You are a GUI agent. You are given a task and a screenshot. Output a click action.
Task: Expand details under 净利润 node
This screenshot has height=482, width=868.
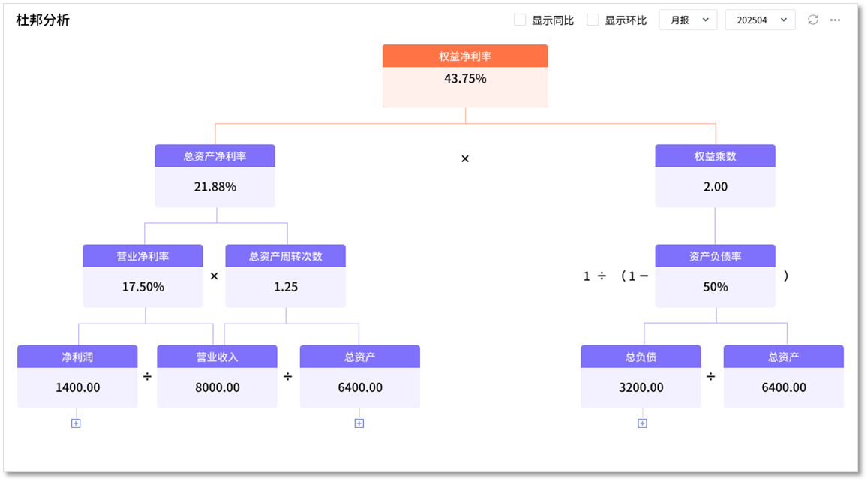point(76,423)
